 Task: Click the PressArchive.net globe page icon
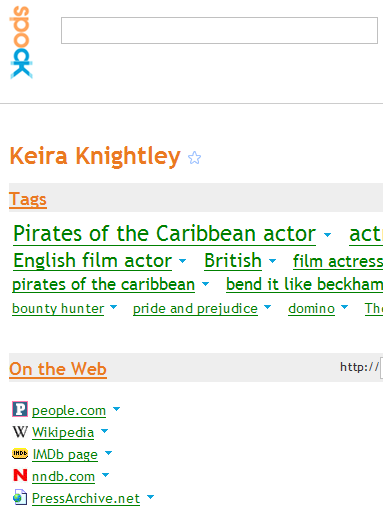coord(20,497)
